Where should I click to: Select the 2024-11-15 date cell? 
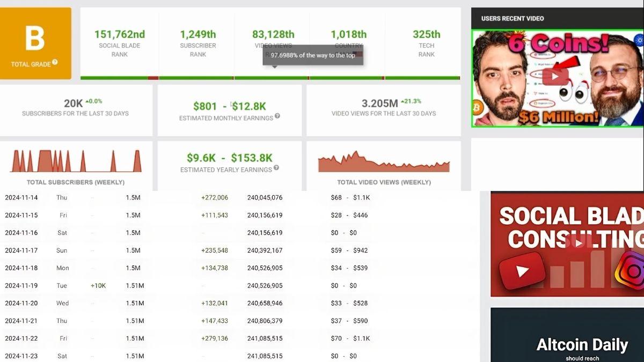[21, 215]
